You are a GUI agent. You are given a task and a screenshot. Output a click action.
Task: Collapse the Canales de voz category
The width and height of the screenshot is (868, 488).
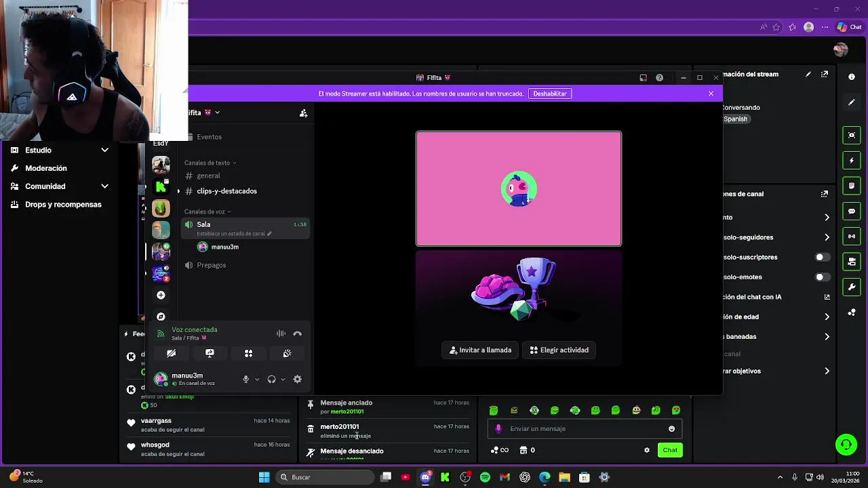[208, 211]
